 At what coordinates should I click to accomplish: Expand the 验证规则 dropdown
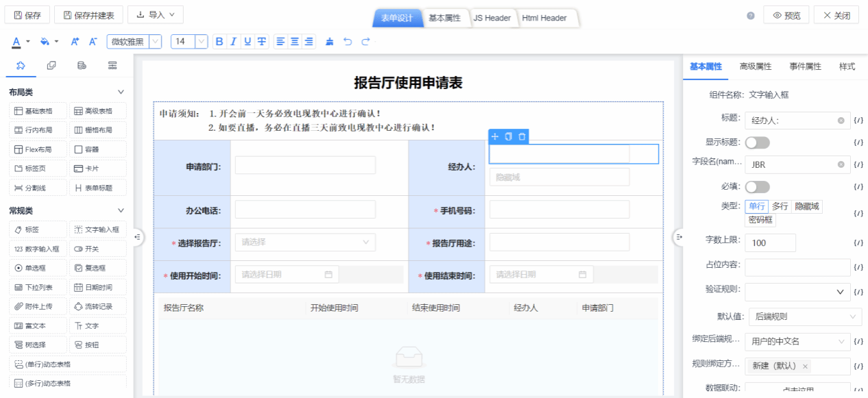(x=797, y=292)
